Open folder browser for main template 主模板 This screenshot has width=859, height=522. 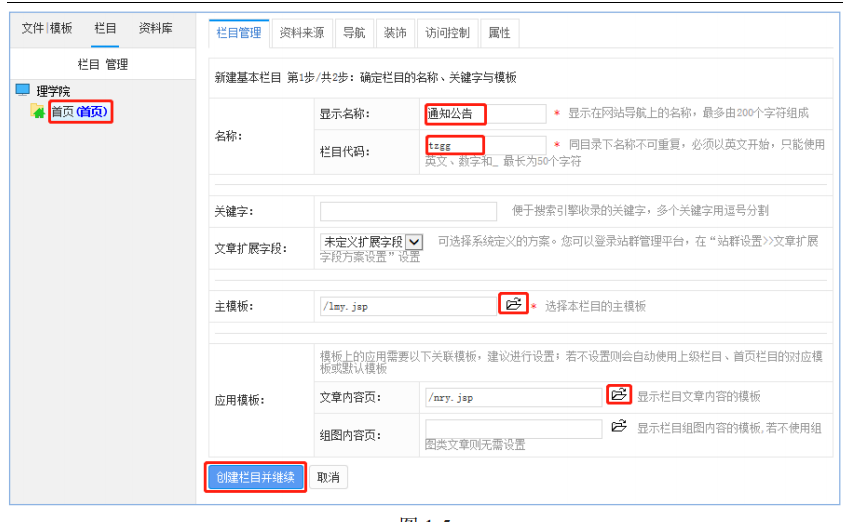point(513,304)
